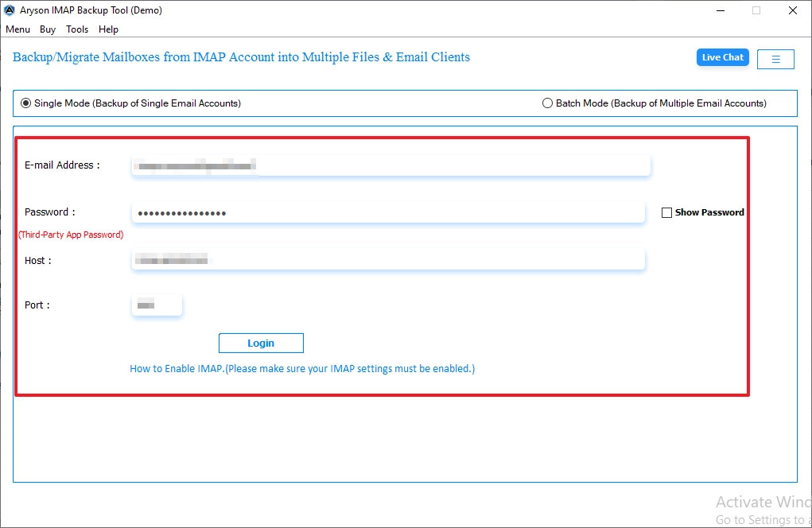Click the Host label
The height and width of the screenshot is (528, 812).
coord(38,260)
